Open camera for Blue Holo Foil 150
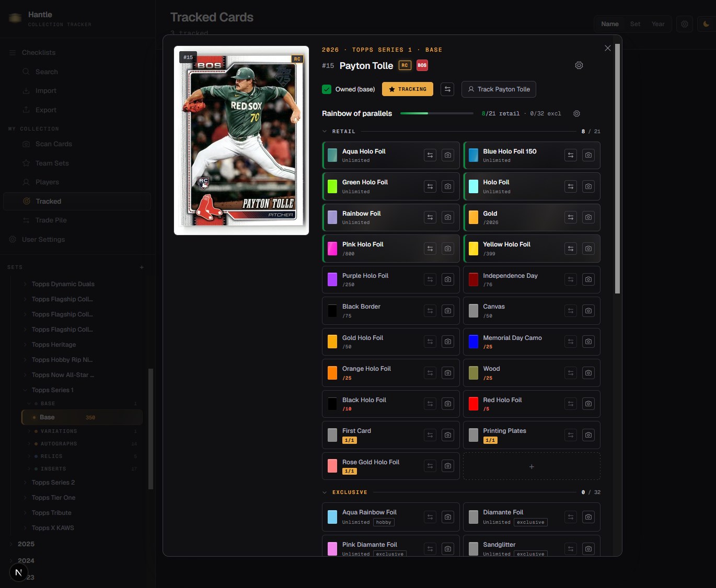This screenshot has width=716, height=588. (x=588, y=155)
